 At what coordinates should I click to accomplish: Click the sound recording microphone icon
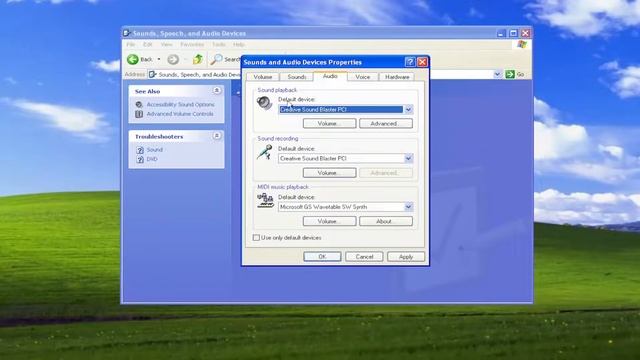[x=264, y=152]
